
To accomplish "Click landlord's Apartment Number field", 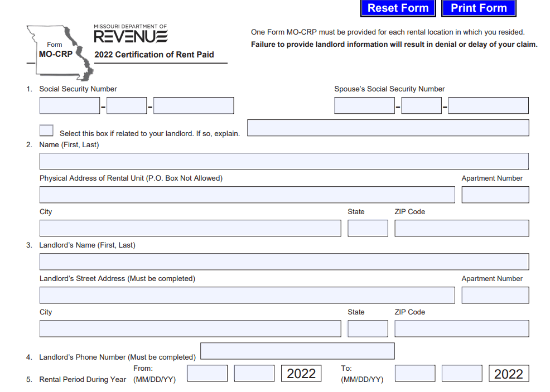I will [x=495, y=295].
